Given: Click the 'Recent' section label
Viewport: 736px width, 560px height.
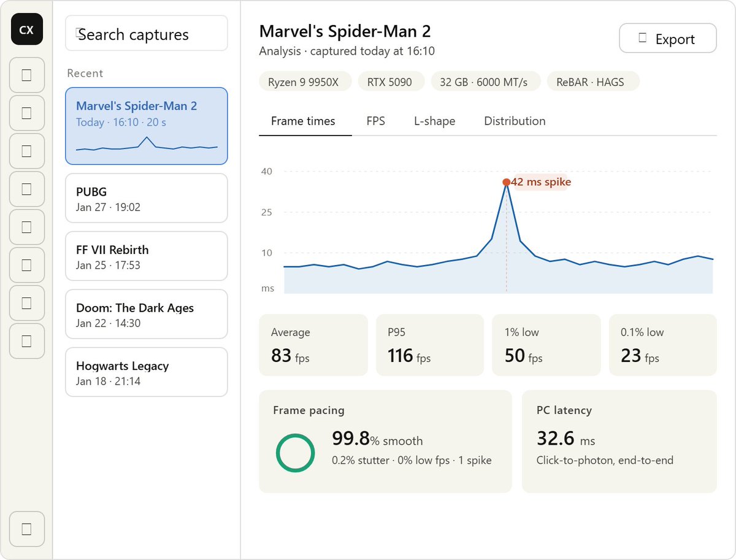Looking at the screenshot, I should pos(85,73).
